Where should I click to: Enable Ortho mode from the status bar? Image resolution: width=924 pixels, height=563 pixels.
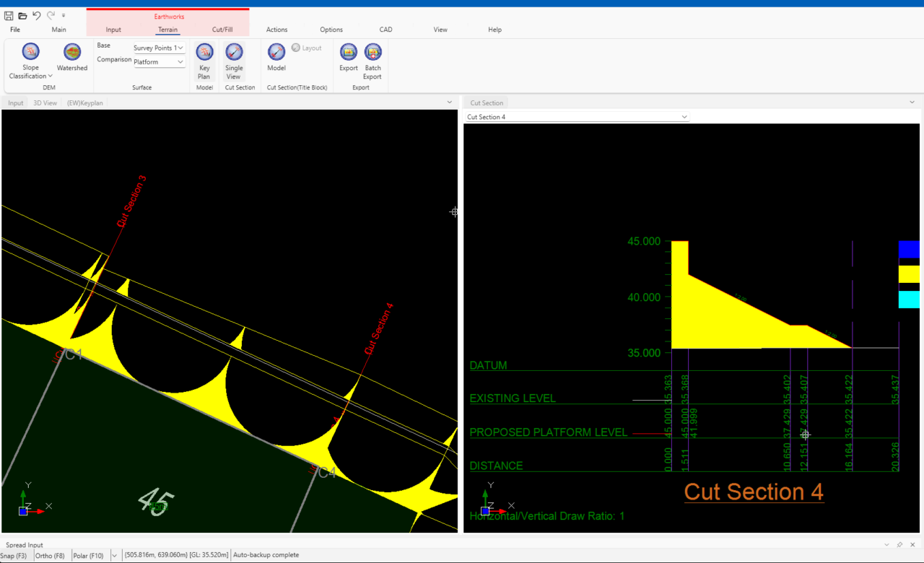pos(48,555)
